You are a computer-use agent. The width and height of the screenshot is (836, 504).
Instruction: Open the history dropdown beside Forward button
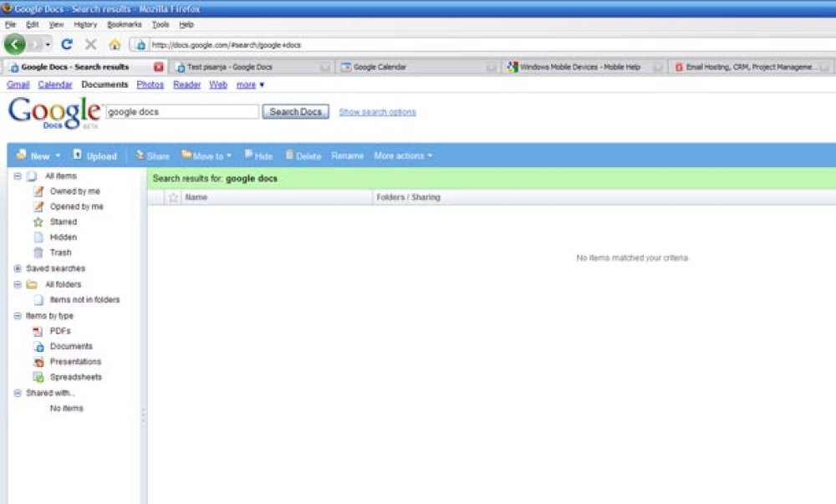coord(48,45)
